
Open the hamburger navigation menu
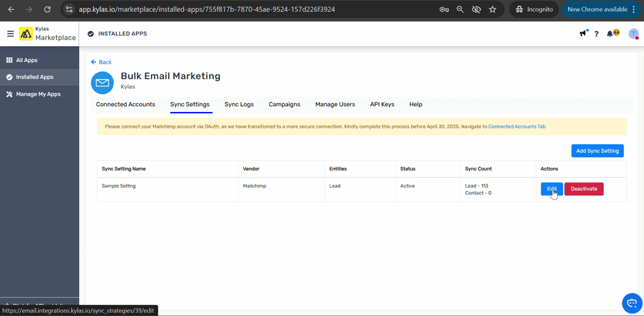tap(11, 34)
